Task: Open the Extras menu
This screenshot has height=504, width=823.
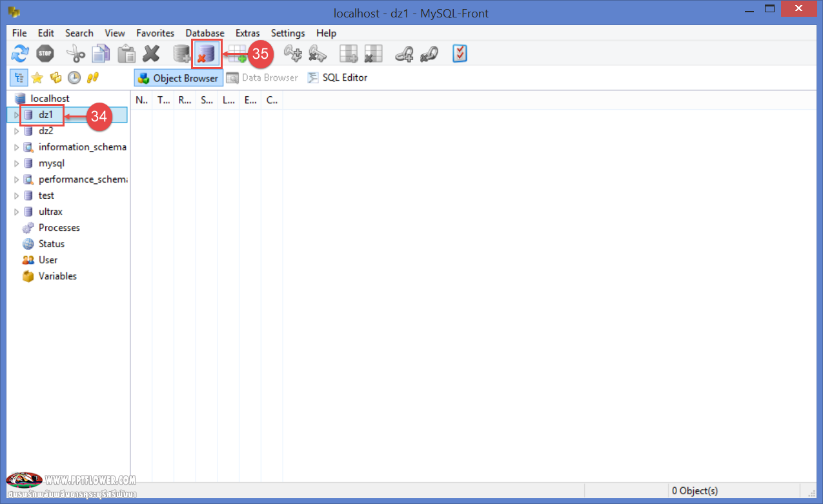Action: coord(247,33)
